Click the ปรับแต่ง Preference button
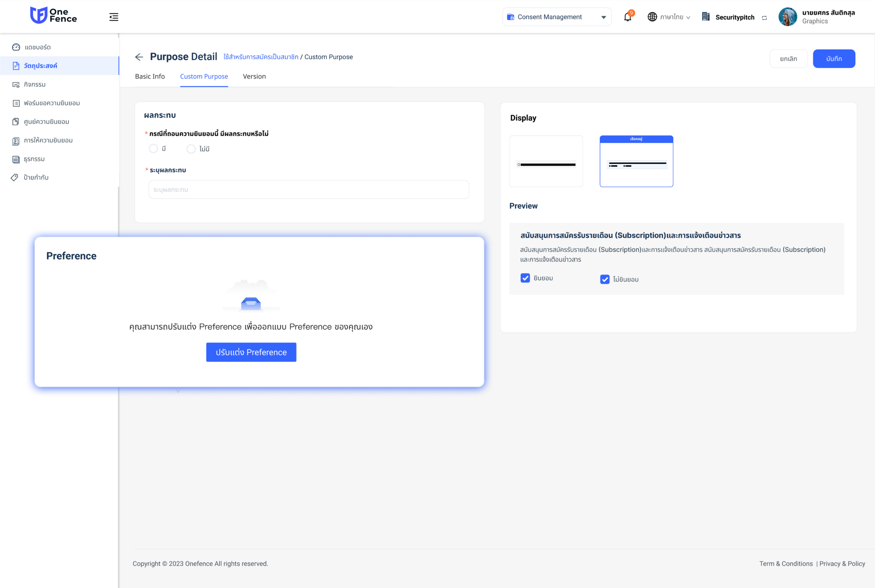Screen dimensions: 875x588 coord(251,352)
